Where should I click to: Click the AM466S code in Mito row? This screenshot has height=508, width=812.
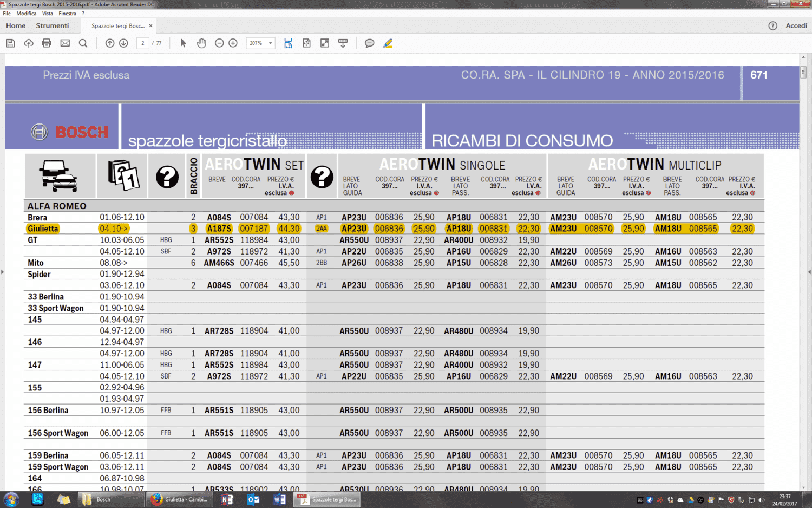(219, 263)
